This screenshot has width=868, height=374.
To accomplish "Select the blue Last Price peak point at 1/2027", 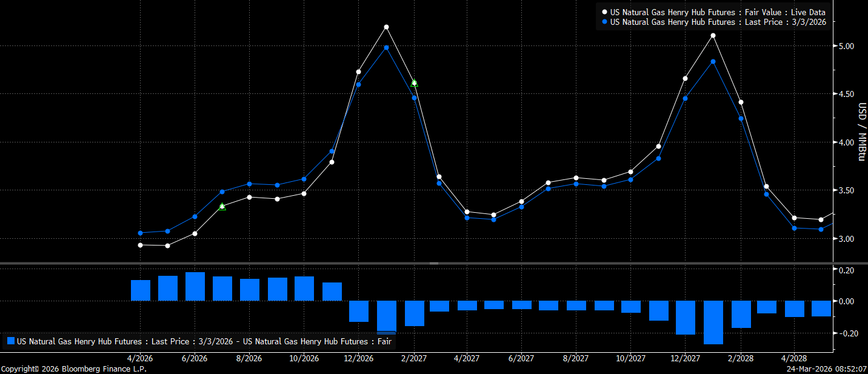I will (386, 47).
